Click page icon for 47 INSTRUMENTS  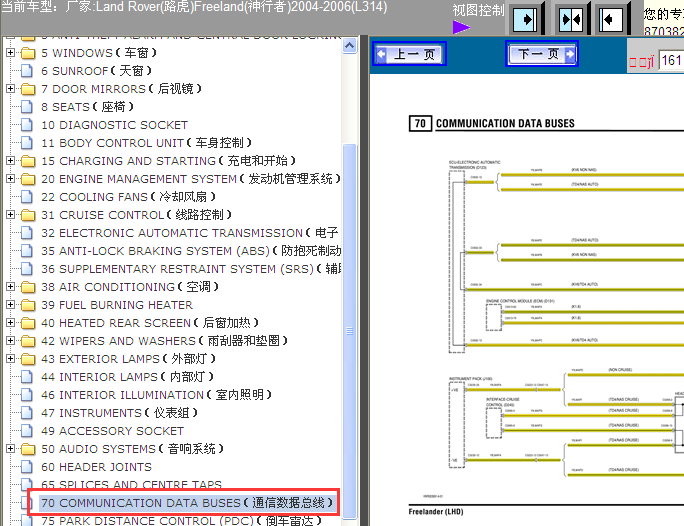27,413
